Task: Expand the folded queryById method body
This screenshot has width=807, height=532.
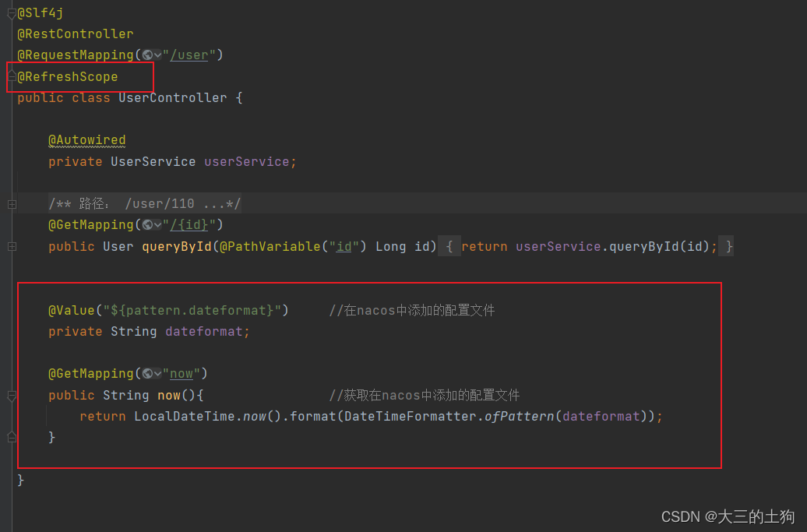Action: tap(12, 247)
